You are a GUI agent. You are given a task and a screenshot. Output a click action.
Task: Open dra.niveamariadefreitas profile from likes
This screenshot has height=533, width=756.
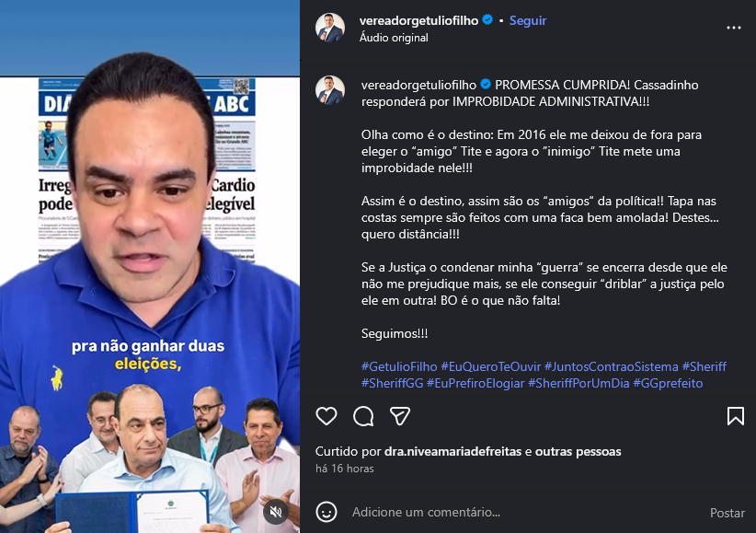(452, 451)
